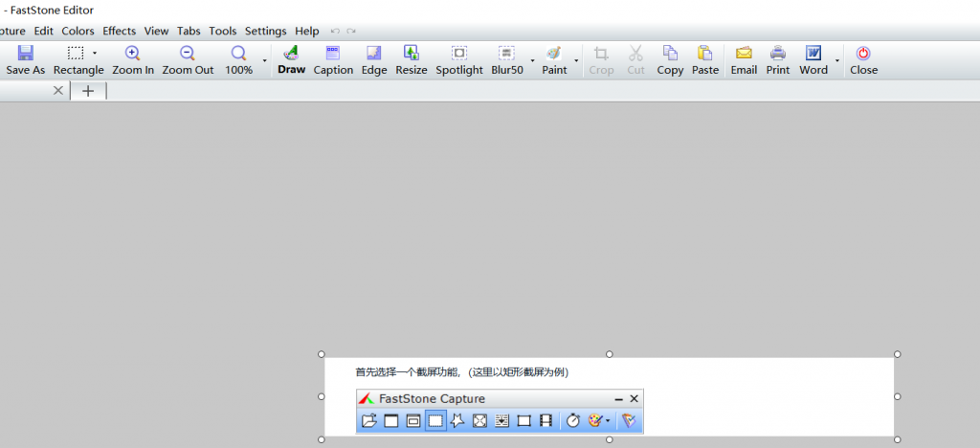Click the "FastStone Editor" window title

click(x=52, y=10)
